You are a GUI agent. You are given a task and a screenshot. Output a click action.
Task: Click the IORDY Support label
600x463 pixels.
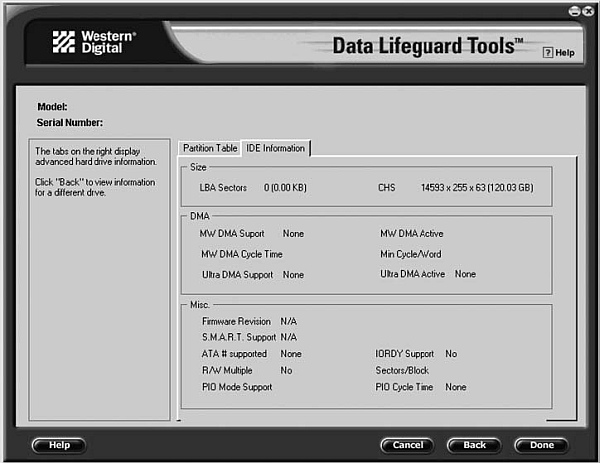(x=404, y=354)
